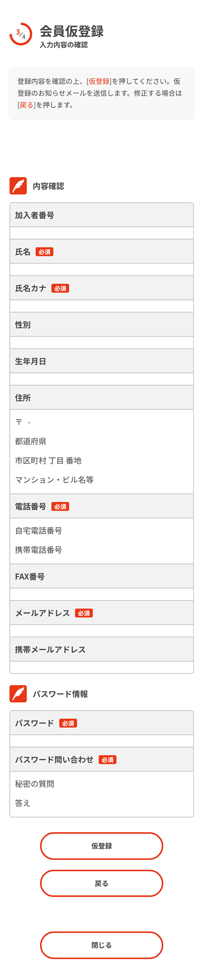The height and width of the screenshot is (980, 204).
Task: Click the 必須 badge next to パスワード問い合わせ
Action: pos(108,760)
